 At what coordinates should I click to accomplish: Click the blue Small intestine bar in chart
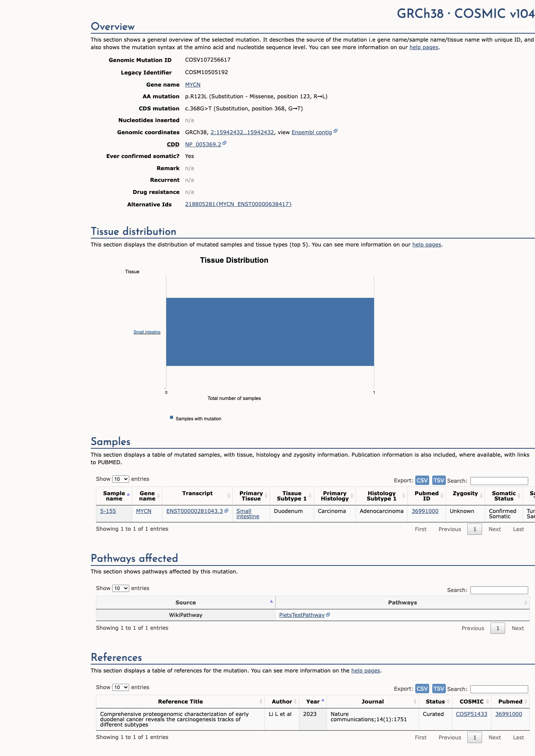tap(270, 332)
